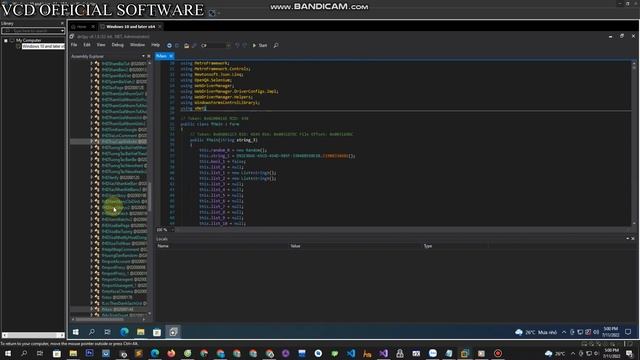Click the guest weather tray widget

[536, 332]
